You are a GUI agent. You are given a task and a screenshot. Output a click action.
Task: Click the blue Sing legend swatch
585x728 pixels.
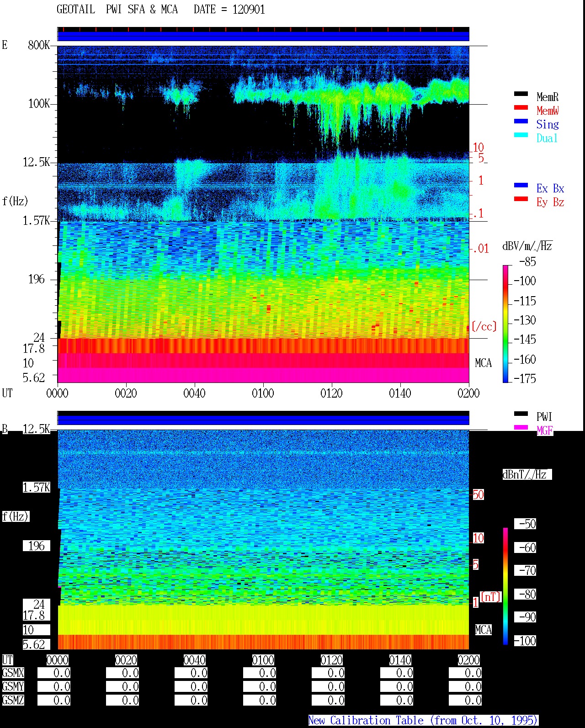[x=521, y=122]
